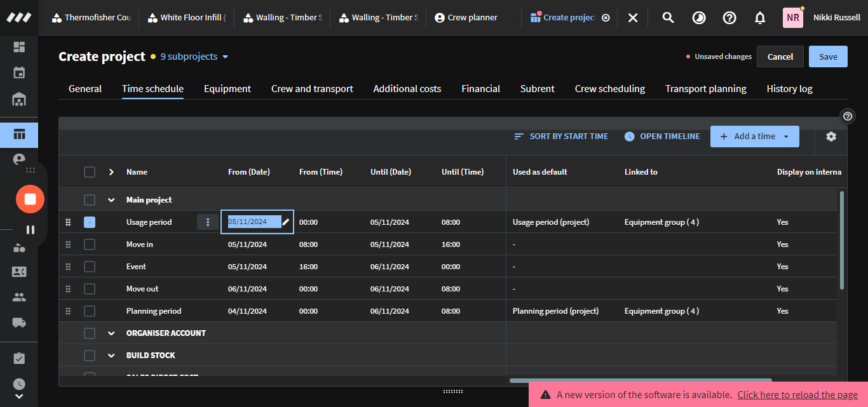The height and width of the screenshot is (407, 868).
Task: Toggle the dark mode moon icon
Action: pyautogui.click(x=699, y=18)
